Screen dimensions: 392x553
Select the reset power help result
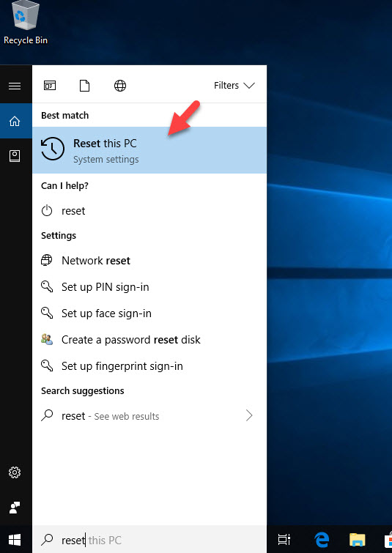[x=149, y=211]
